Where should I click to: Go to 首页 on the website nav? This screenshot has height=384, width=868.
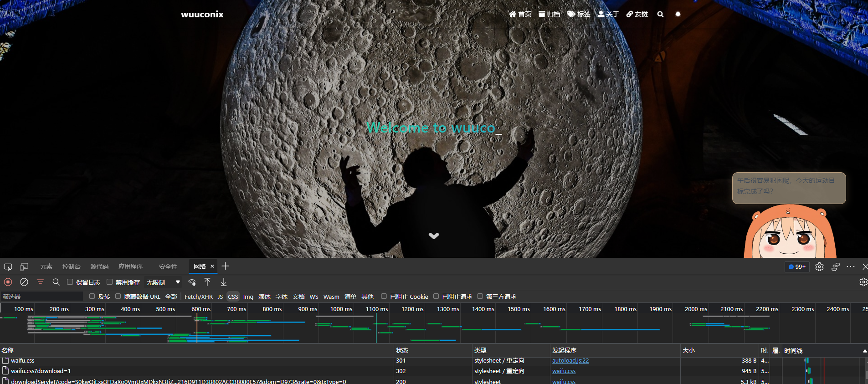coord(520,14)
